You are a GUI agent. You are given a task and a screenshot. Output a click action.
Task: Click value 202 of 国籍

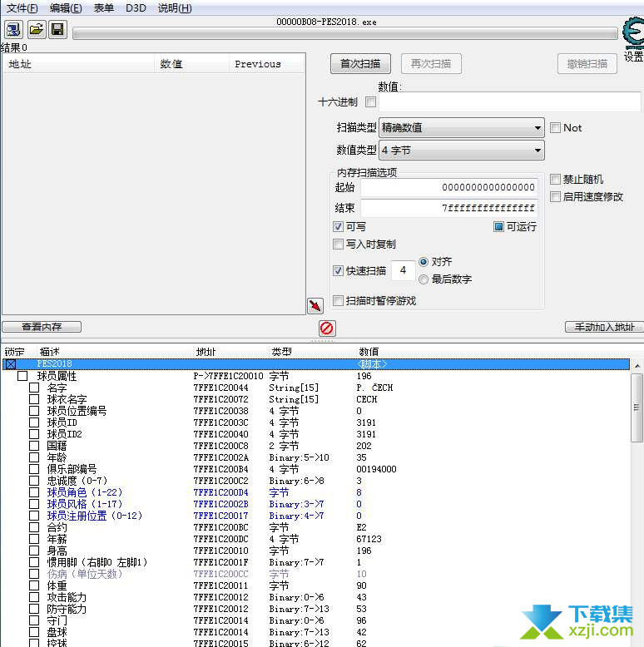pyautogui.click(x=364, y=446)
